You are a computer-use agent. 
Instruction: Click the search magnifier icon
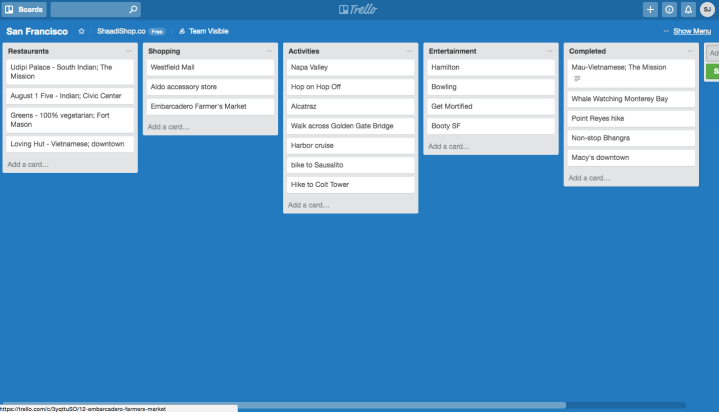[x=133, y=10]
